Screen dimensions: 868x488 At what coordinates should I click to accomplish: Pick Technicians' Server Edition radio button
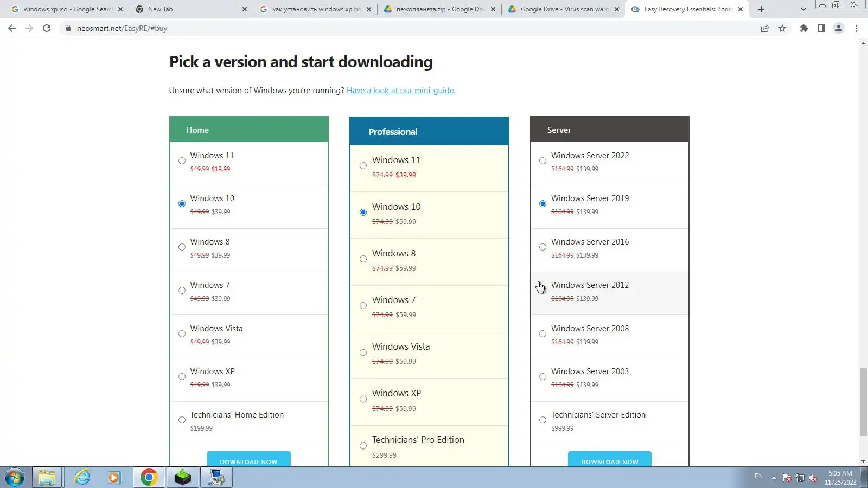click(x=542, y=420)
